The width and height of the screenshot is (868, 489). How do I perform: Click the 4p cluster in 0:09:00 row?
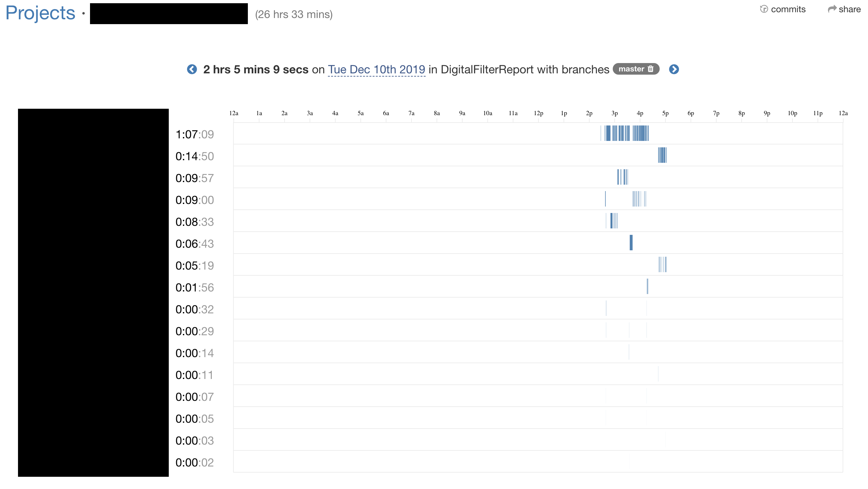[638, 199]
